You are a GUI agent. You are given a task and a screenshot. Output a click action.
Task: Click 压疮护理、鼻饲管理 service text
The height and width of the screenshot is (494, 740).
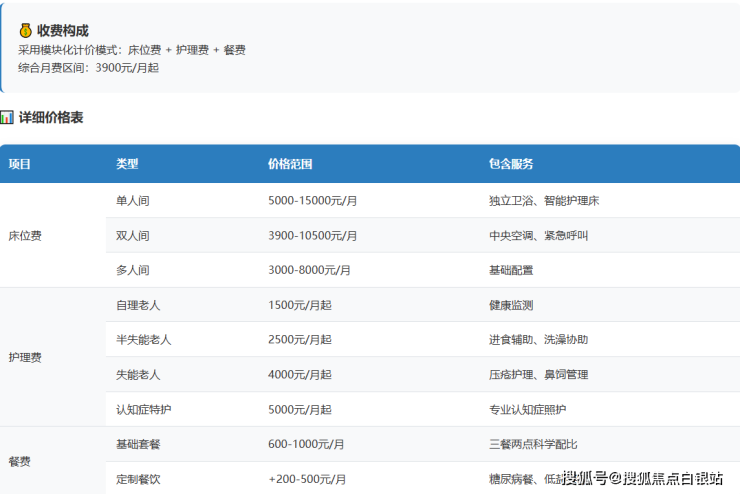point(538,375)
